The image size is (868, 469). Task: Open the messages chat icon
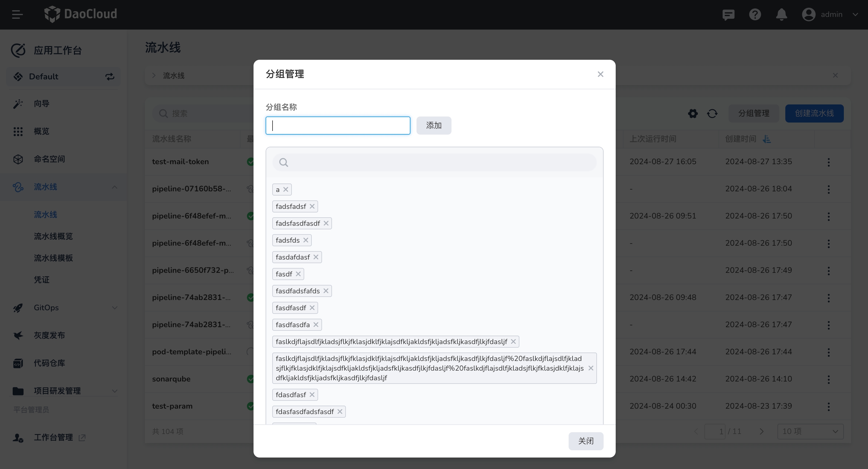click(728, 14)
